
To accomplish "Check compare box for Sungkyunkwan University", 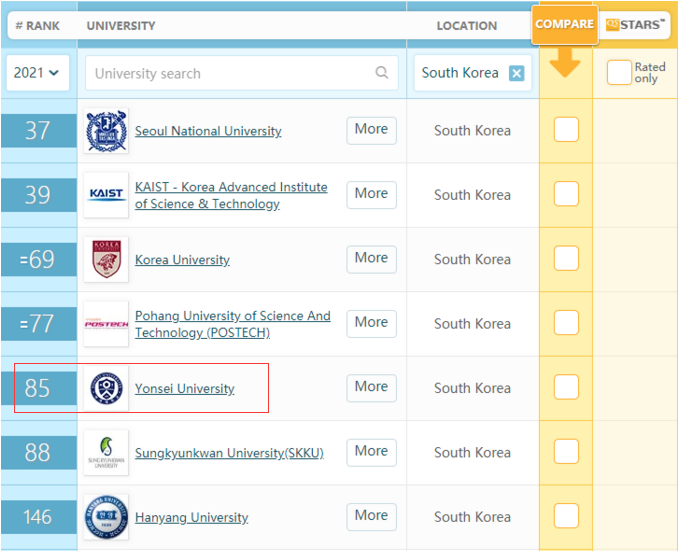I will tap(566, 451).
